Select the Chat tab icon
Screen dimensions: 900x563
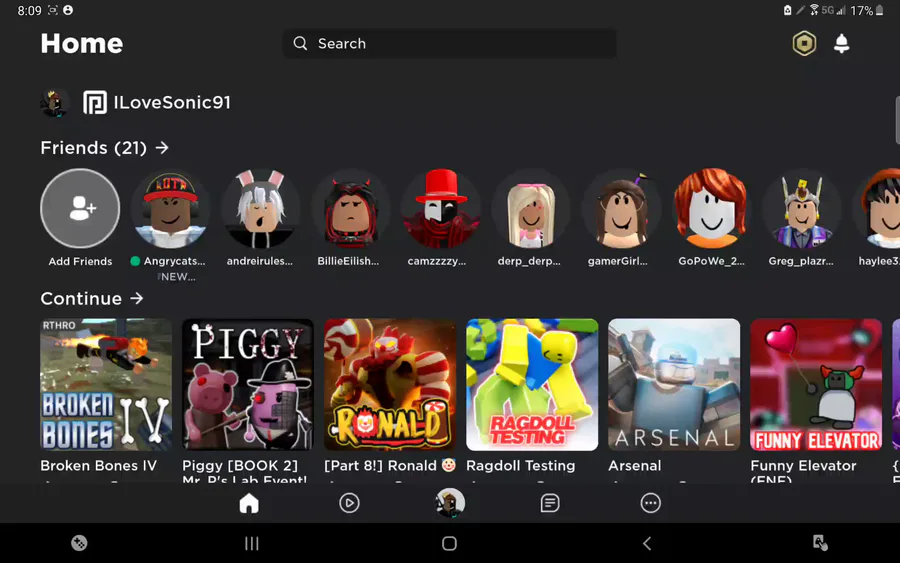click(550, 503)
